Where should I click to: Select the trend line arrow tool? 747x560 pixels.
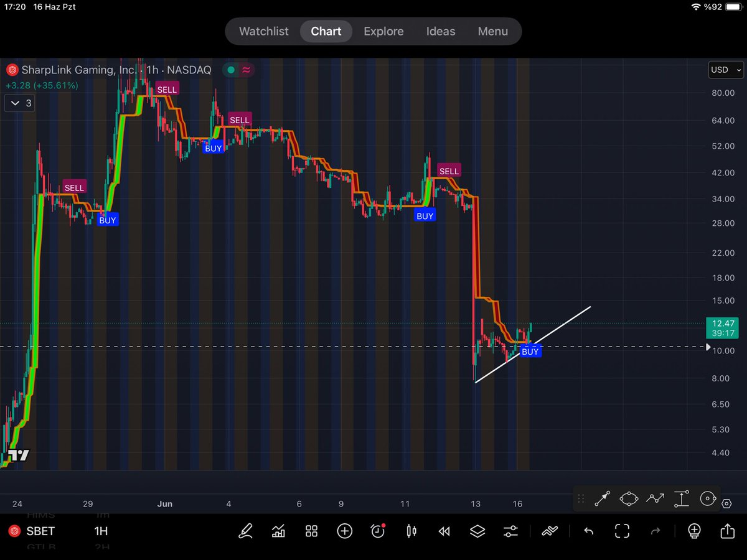click(603, 498)
